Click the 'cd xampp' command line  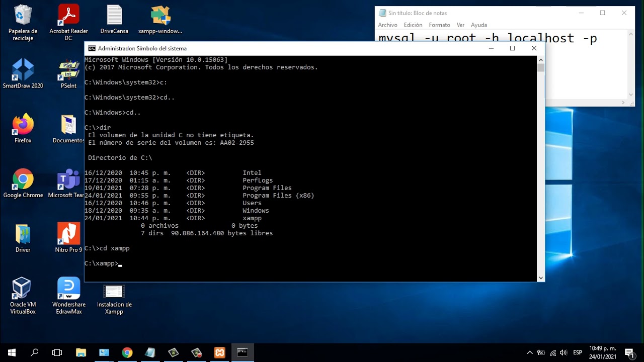[x=107, y=248]
